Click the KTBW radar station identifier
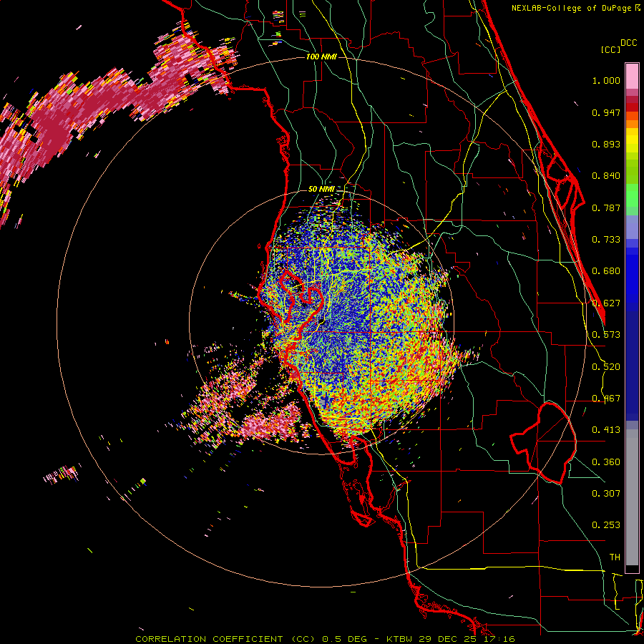This screenshot has height=644, width=644. [x=401, y=639]
